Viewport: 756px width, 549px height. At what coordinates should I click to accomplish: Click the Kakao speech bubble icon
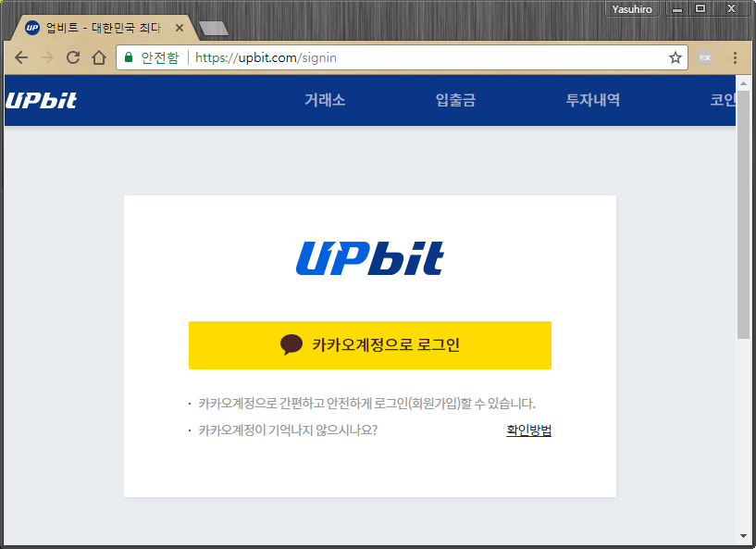click(x=291, y=344)
